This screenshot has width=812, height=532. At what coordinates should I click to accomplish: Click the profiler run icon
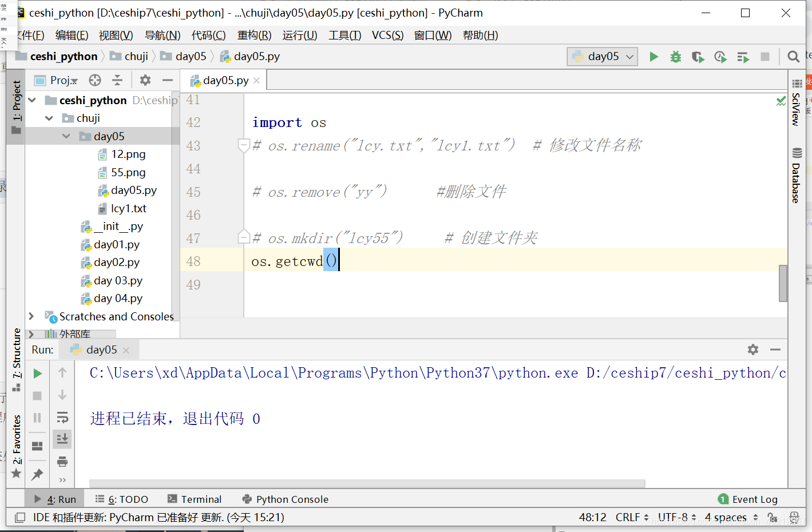pos(720,57)
